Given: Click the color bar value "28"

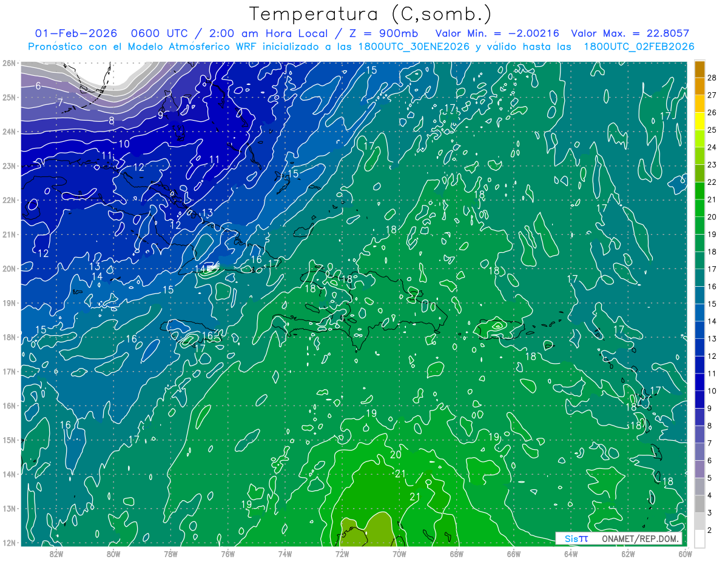Looking at the screenshot, I should (x=712, y=78).
